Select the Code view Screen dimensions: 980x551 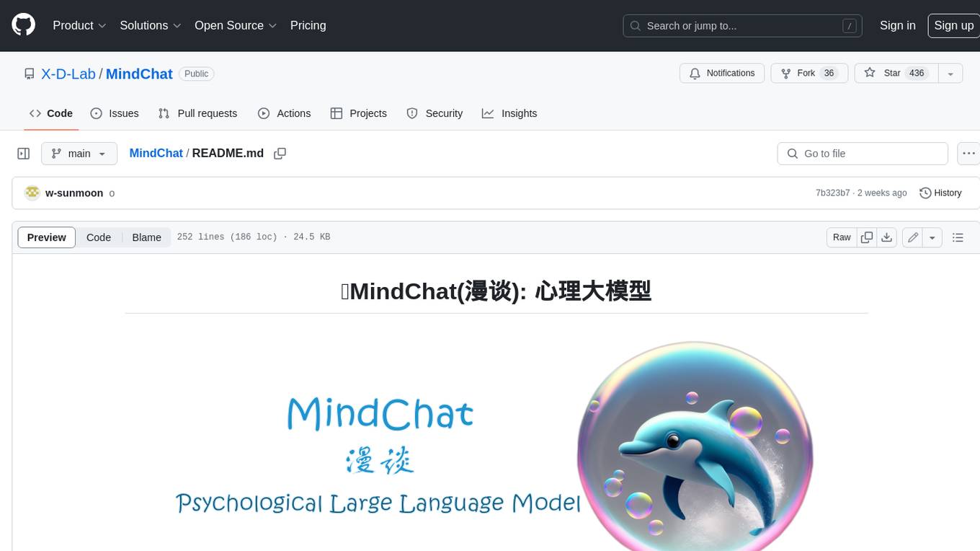(x=99, y=237)
